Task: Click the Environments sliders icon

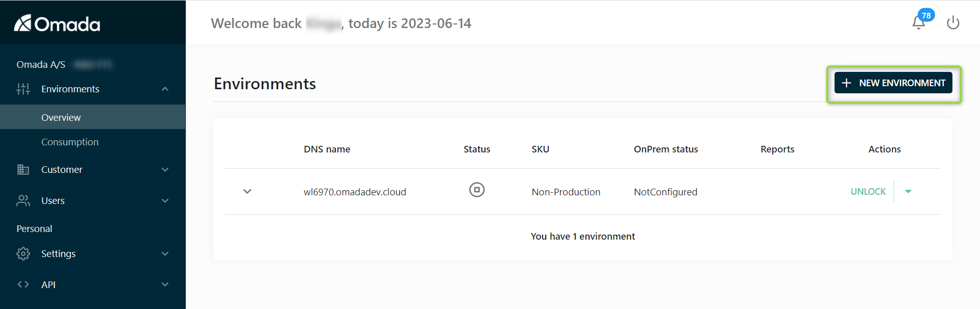Action: (23, 89)
